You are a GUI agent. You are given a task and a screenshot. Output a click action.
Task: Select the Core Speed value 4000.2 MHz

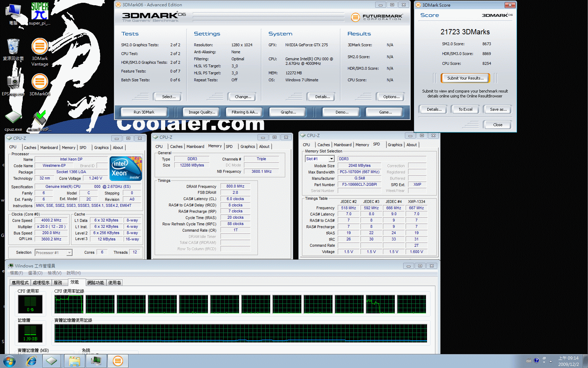(51, 220)
